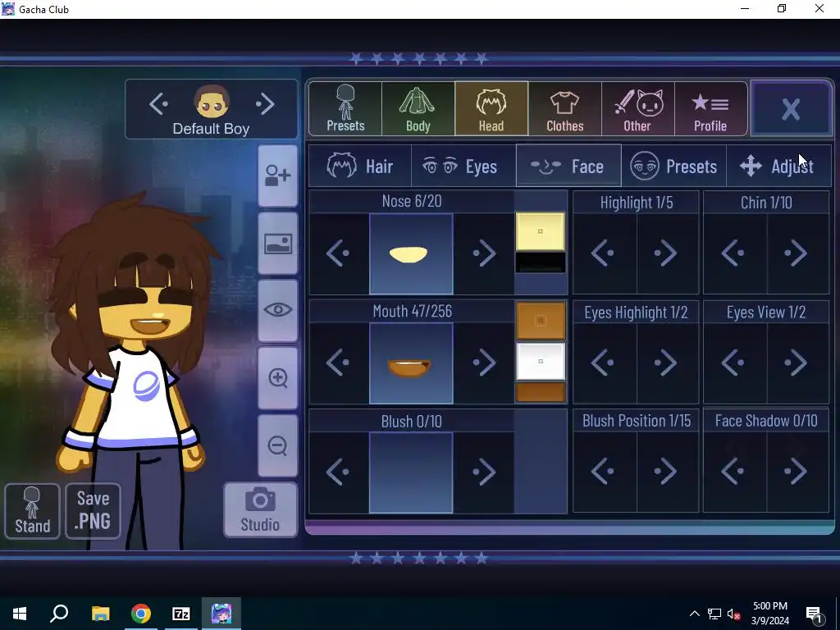This screenshot has height=630, width=840.
Task: Select next Mouth style
Action: [484, 363]
